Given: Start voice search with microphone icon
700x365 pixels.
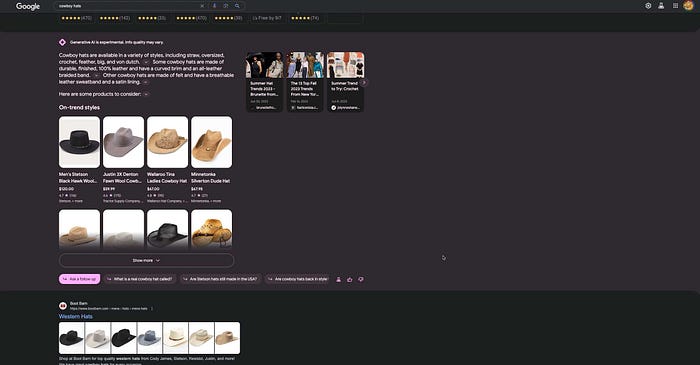Looking at the screenshot, I should tap(214, 6).
